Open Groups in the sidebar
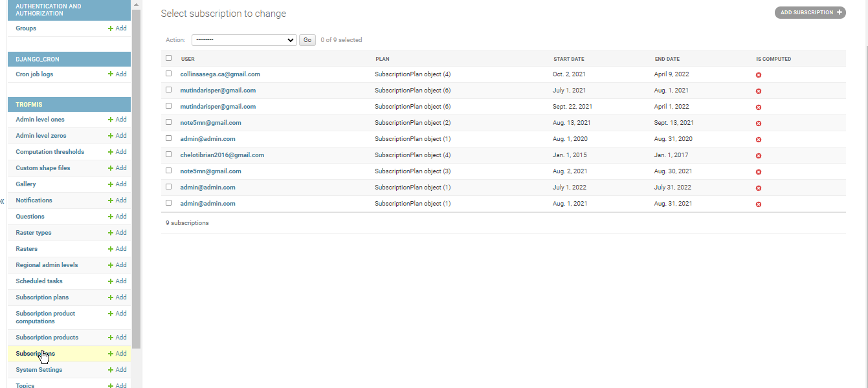This screenshot has width=868, height=388. click(x=26, y=28)
